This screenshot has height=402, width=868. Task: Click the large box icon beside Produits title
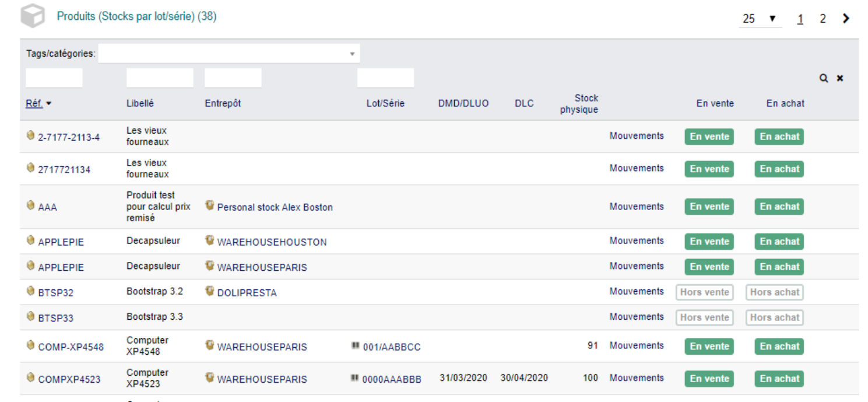click(33, 16)
